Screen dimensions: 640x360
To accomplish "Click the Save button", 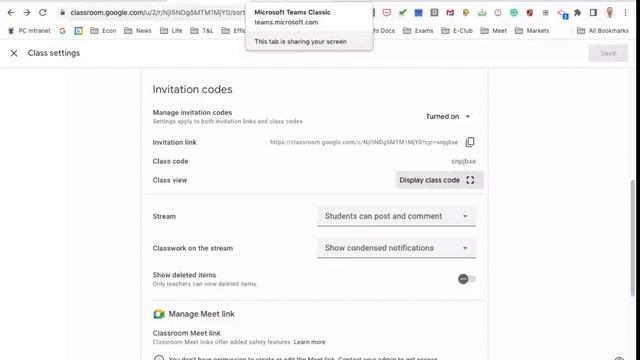I will (608, 53).
